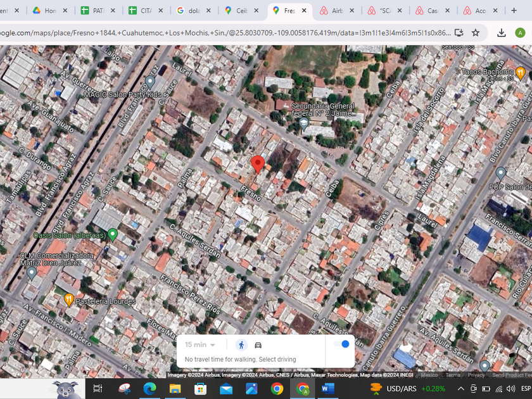
Task: Open Microsoft Word from taskbar
Action: click(x=327, y=388)
